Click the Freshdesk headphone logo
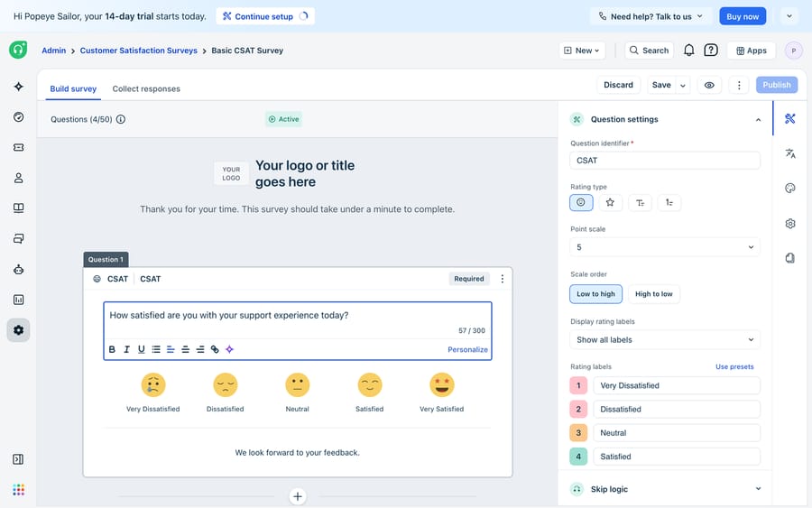Image resolution: width=812 pixels, height=508 pixels. (x=18, y=50)
